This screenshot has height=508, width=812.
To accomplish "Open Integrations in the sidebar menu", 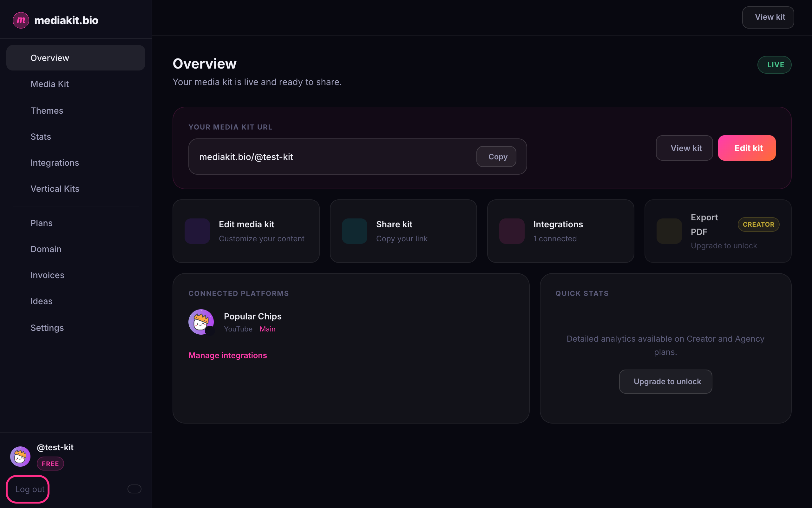I will [76, 163].
